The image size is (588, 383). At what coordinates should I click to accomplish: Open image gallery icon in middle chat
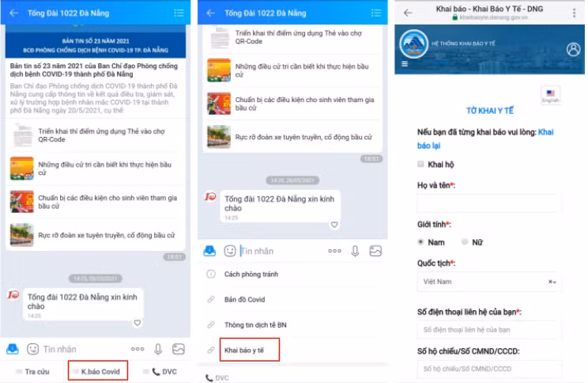(376, 250)
